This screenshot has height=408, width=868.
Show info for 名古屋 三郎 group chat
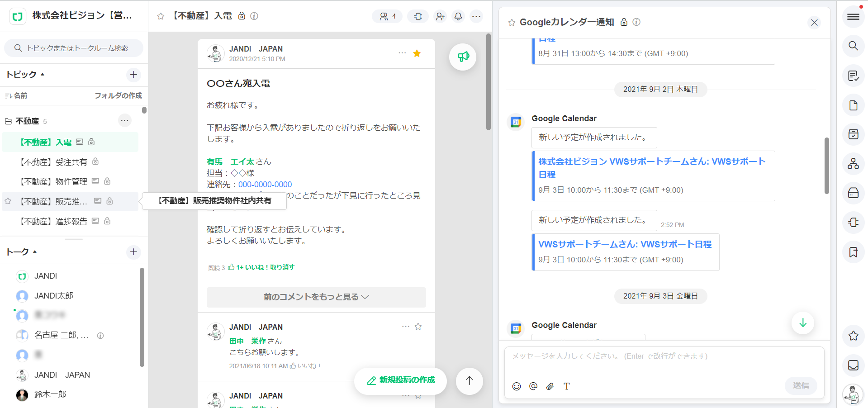[100, 336]
